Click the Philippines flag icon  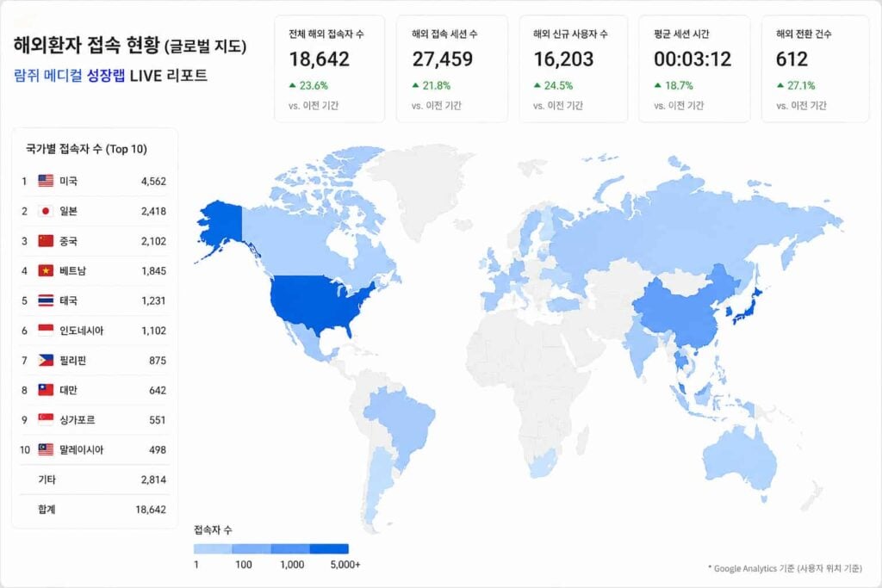46,360
